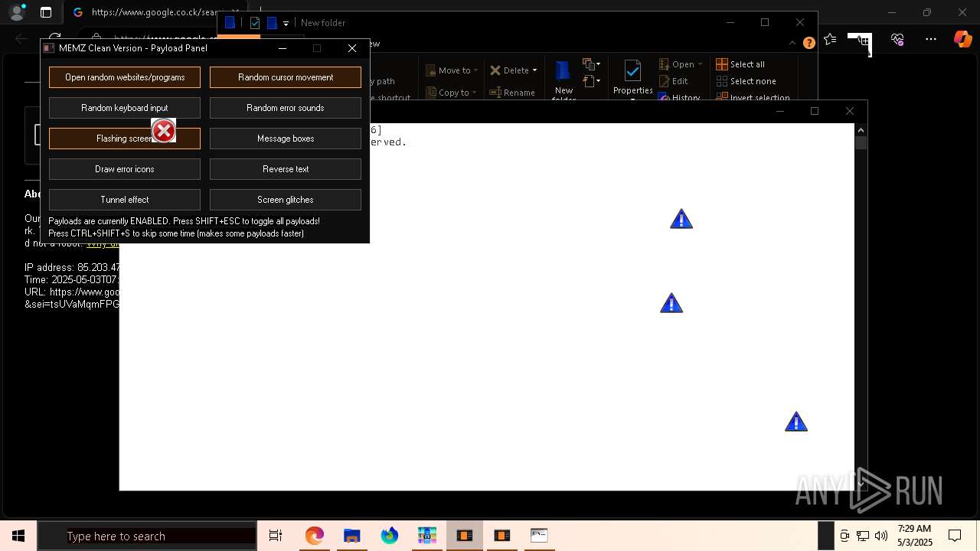Screen dimensions: 980x551
Task: Switch to command prompt taskbar icon
Action: 539,536
